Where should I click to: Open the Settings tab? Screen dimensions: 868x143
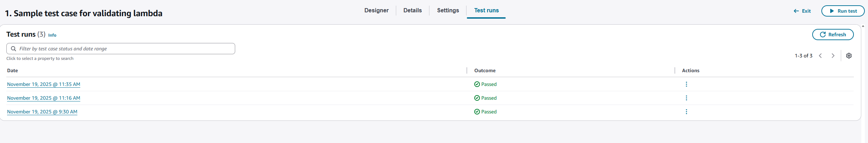(x=448, y=11)
